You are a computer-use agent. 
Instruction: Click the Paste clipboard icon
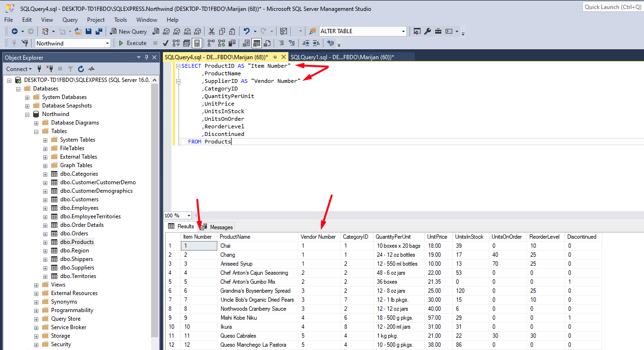coord(232,31)
